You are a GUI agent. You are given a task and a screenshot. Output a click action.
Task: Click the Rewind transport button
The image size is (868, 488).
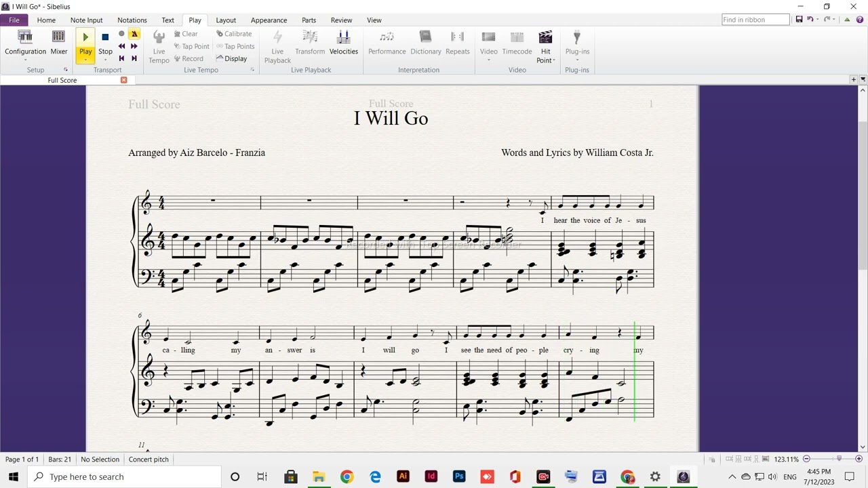coord(121,46)
